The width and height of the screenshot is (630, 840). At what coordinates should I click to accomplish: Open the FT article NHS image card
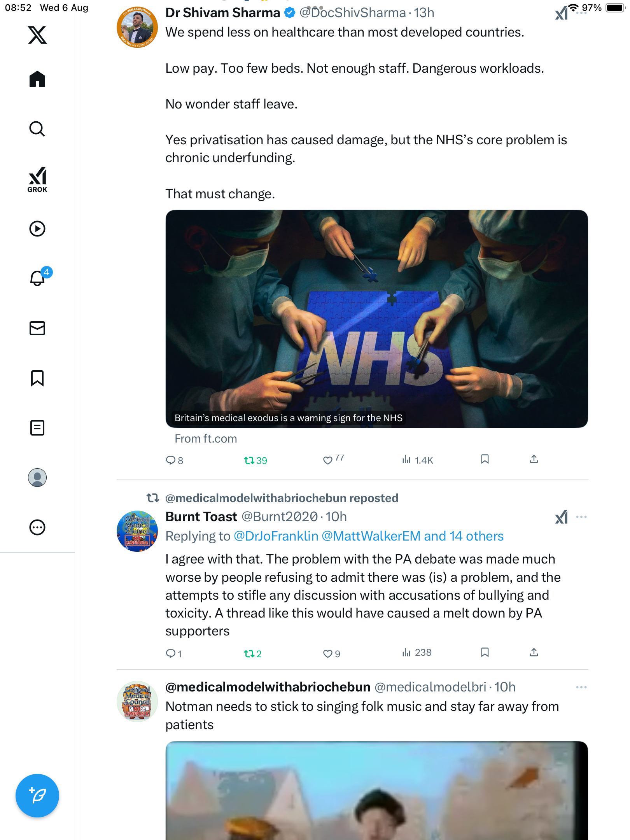pos(376,319)
